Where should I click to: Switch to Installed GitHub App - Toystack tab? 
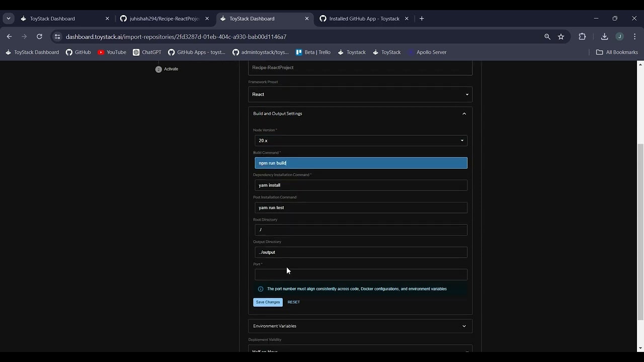(x=365, y=19)
